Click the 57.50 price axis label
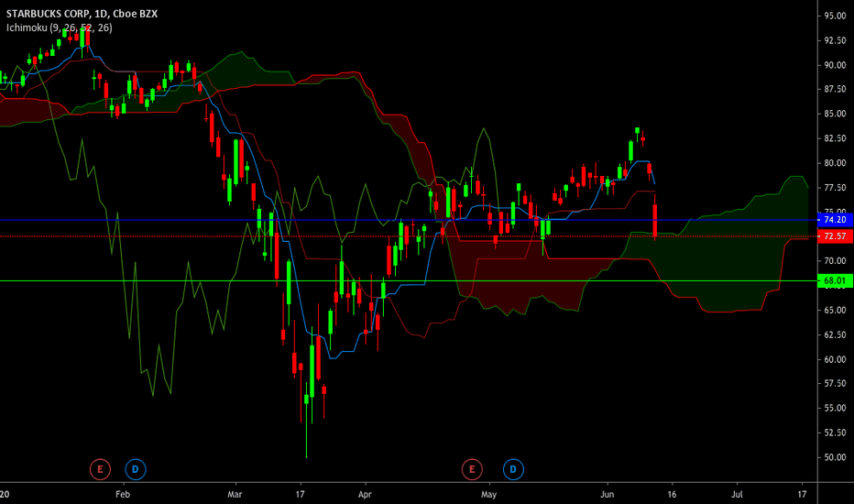854x504 pixels. point(835,384)
